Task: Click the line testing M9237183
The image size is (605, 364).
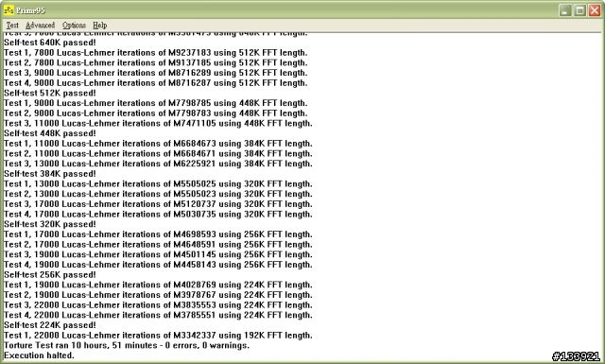Action: pyautogui.click(x=155, y=53)
